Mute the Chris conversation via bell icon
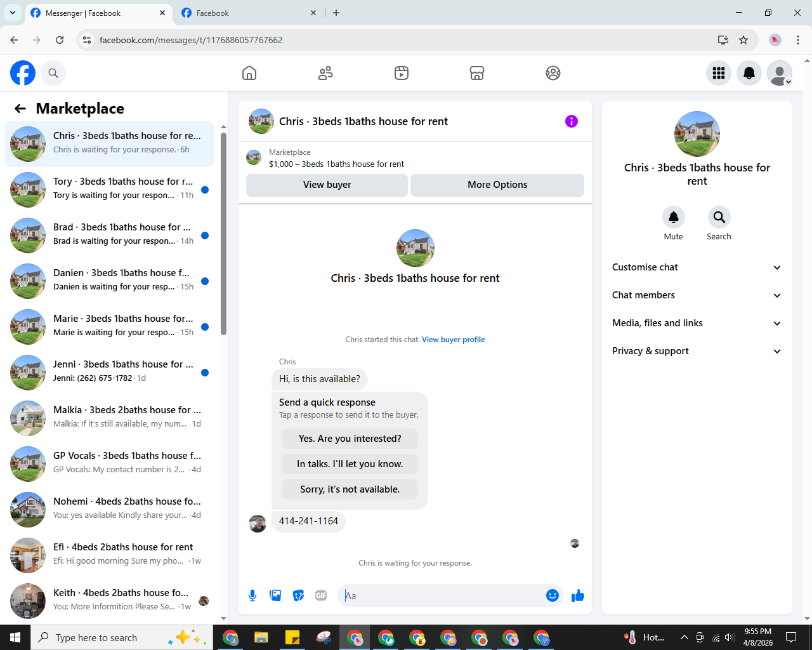Screen dimensions: 812x650 click(x=674, y=217)
